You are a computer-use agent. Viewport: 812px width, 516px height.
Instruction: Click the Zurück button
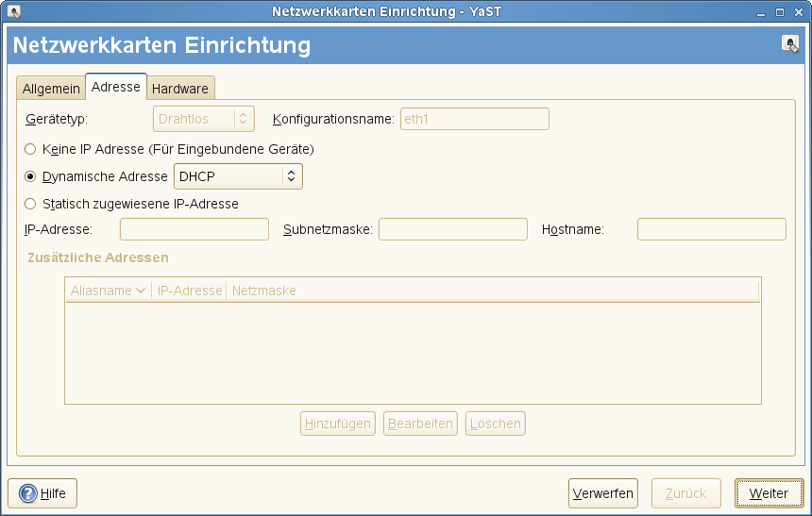tap(685, 493)
